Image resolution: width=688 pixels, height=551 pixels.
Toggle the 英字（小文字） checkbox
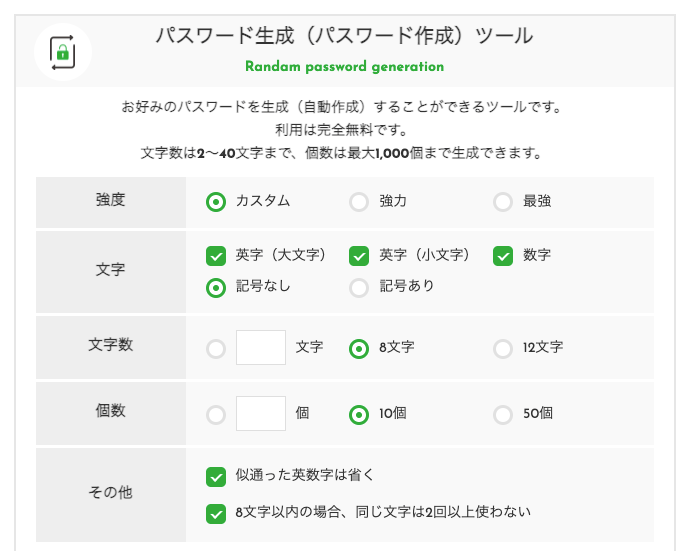pos(359,256)
